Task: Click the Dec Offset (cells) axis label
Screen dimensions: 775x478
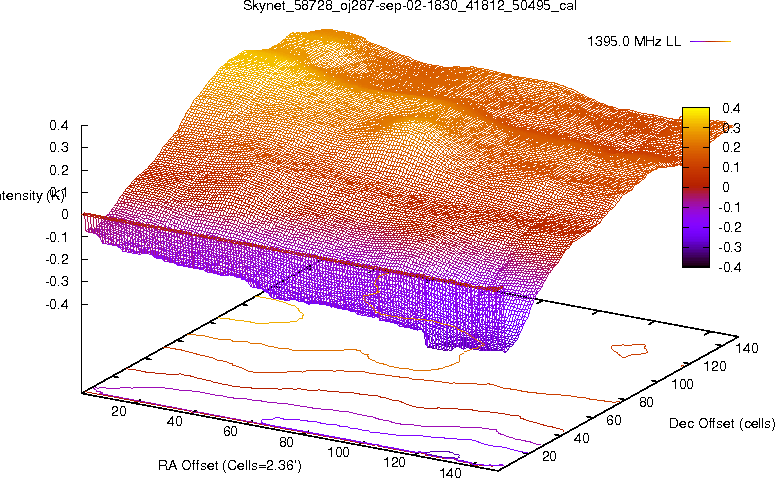Action: coord(722,423)
